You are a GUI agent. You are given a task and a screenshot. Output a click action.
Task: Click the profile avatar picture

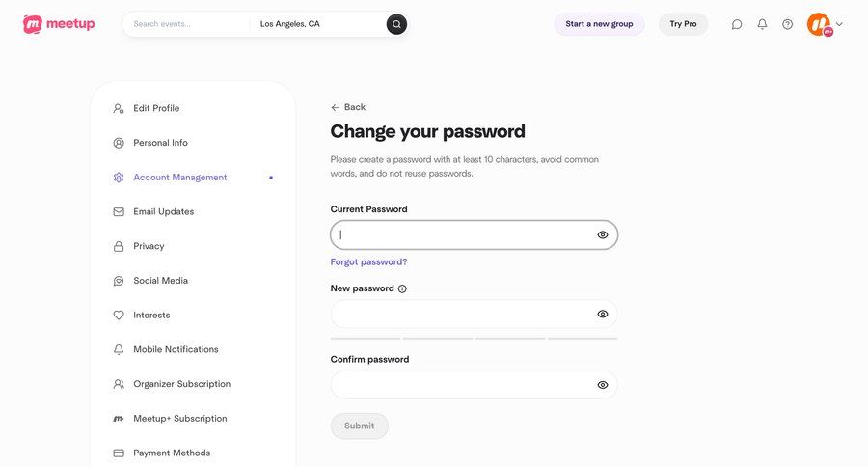point(818,24)
